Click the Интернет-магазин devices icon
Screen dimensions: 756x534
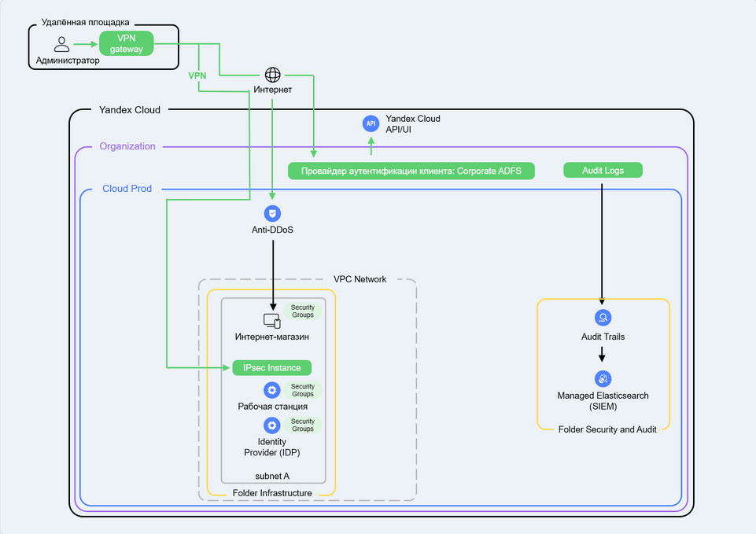(x=272, y=321)
